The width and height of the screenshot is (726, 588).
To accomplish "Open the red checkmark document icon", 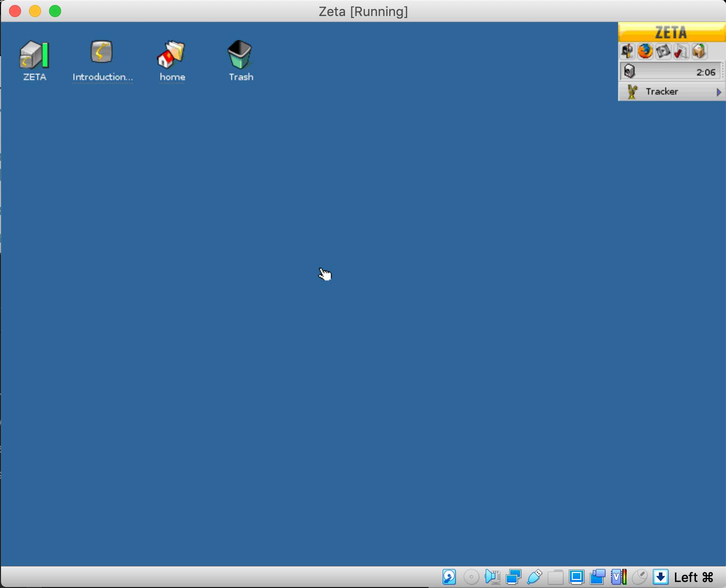I will pos(681,51).
